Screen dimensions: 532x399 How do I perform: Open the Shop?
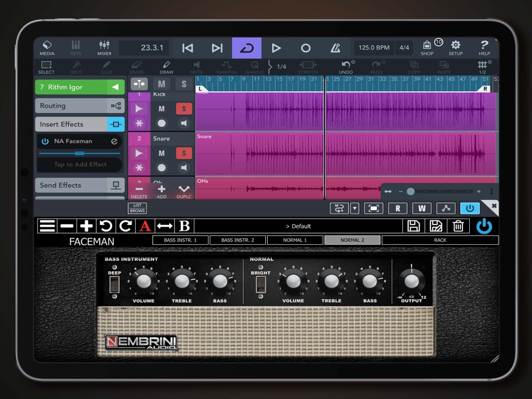(x=427, y=48)
